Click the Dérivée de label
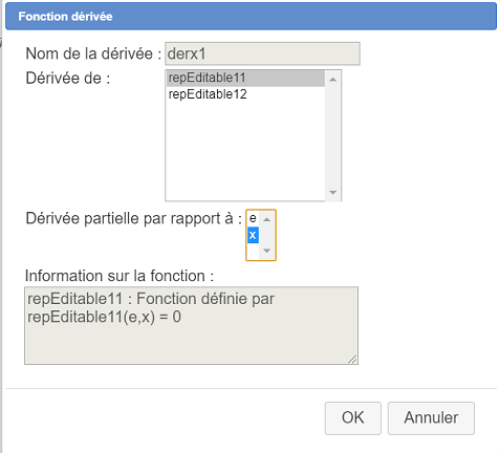 point(68,79)
